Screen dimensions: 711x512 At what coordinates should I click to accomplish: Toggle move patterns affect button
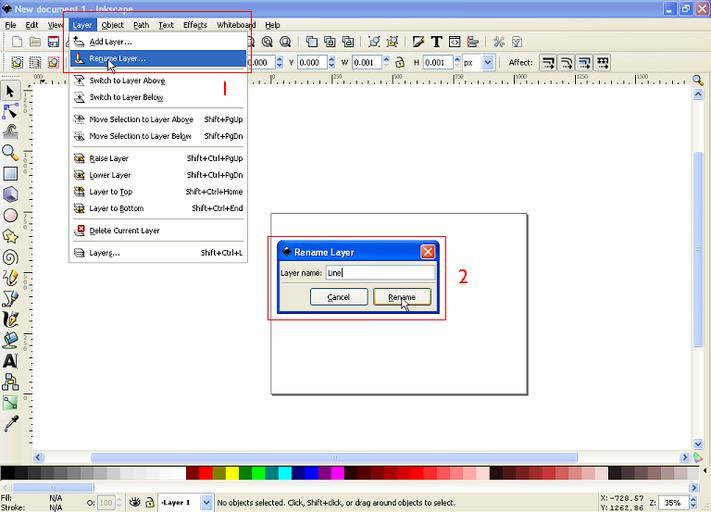[x=602, y=62]
